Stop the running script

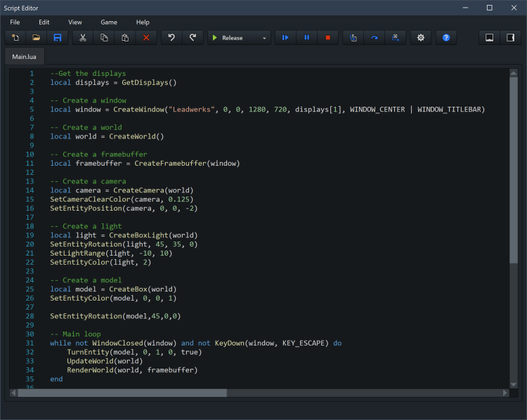[x=327, y=38]
